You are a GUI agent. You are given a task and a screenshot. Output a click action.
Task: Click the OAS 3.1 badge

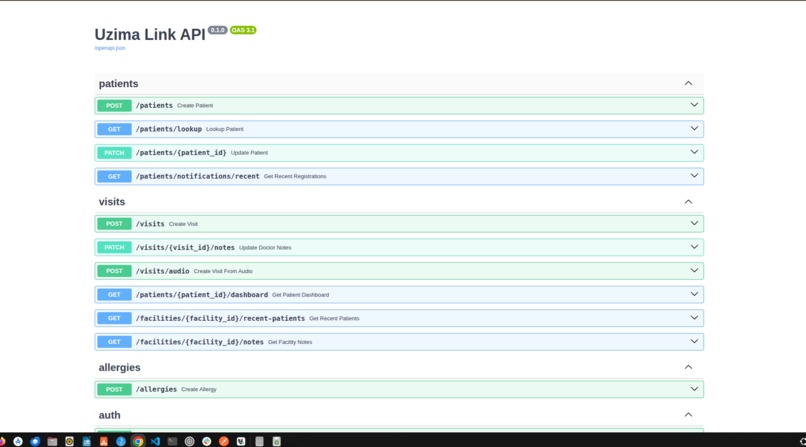[x=243, y=30]
